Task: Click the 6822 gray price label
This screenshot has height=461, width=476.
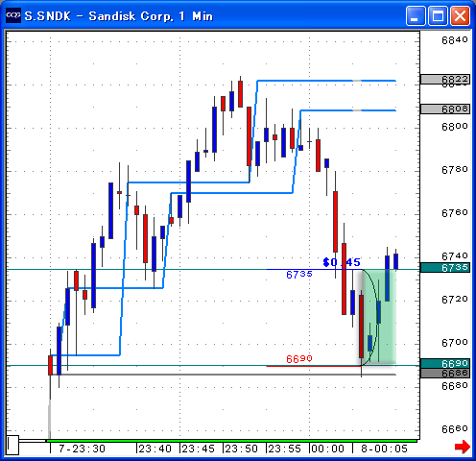Action: (445, 79)
